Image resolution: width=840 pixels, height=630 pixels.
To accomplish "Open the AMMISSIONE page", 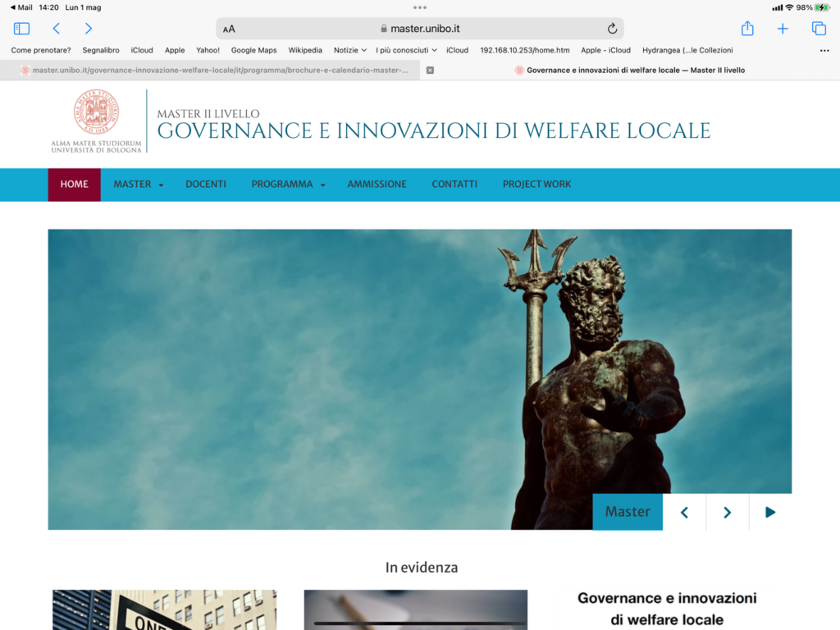I will click(377, 185).
